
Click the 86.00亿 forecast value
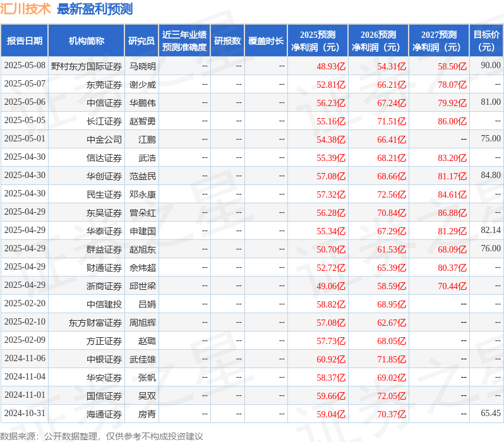tap(452, 121)
